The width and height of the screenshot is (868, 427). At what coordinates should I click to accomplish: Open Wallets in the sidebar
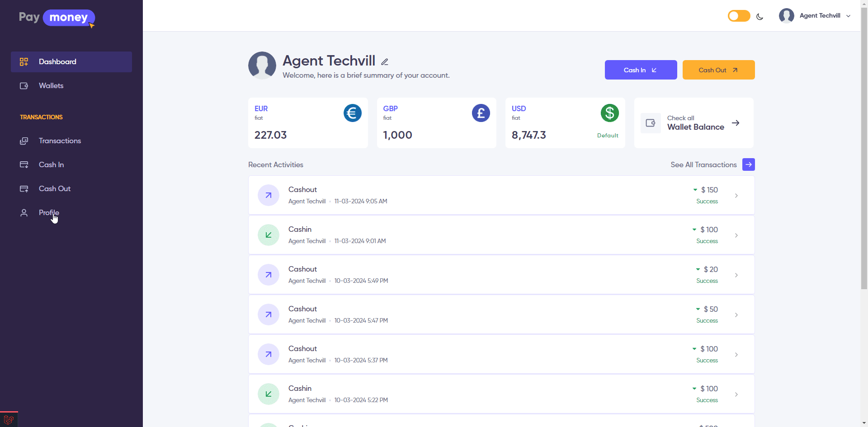[51, 86]
